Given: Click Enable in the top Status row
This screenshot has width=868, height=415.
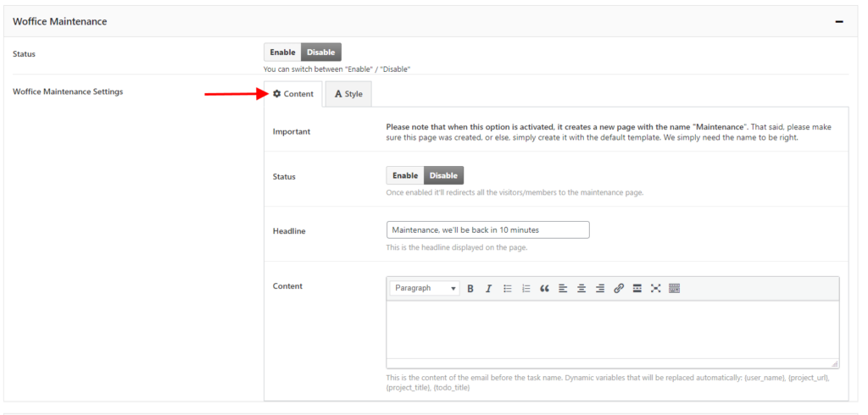Looking at the screenshot, I should [x=282, y=53].
